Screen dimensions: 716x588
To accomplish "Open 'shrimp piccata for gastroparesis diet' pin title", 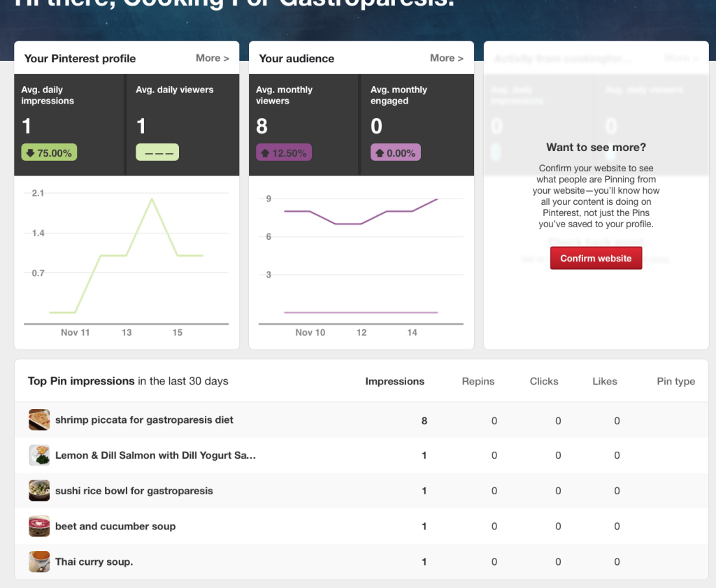I will coord(144,420).
